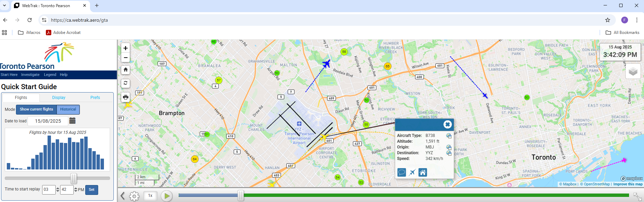Collapse the side panel with left chevron
This screenshot has height=202, width=644.
pos(123,196)
